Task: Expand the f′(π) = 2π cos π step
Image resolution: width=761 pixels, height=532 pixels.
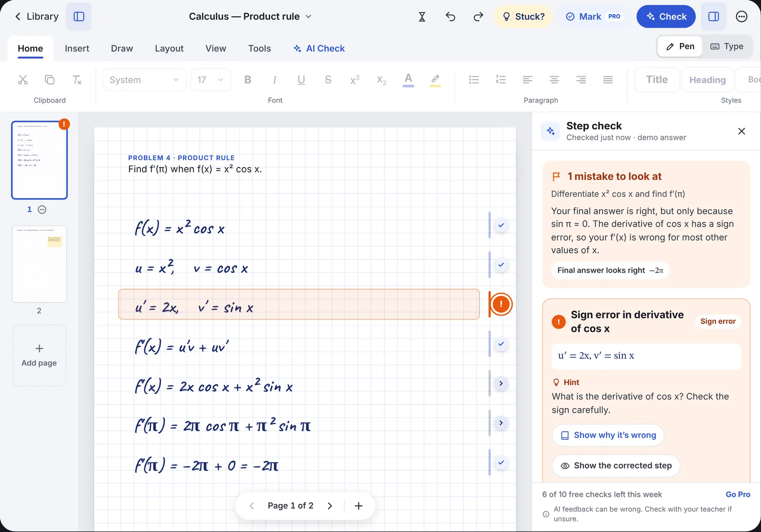Action: coord(501,423)
